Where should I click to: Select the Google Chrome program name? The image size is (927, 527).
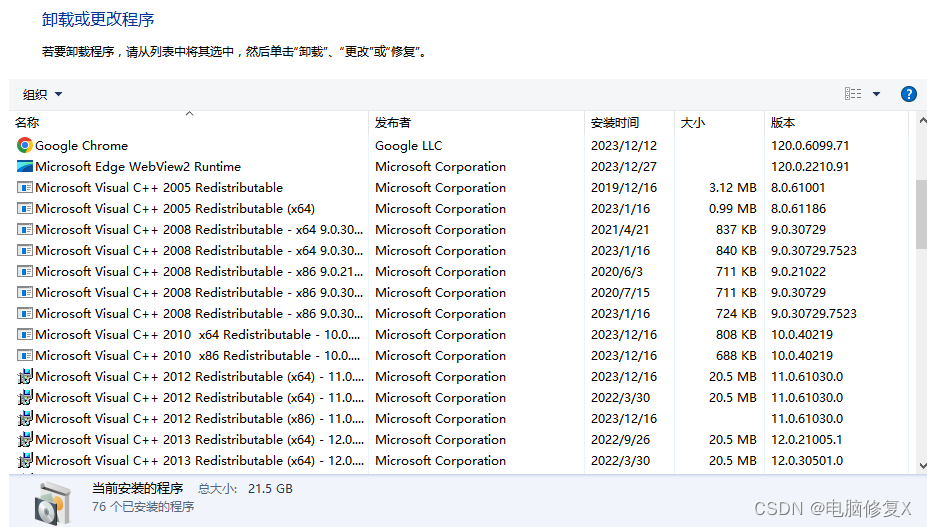[82, 146]
